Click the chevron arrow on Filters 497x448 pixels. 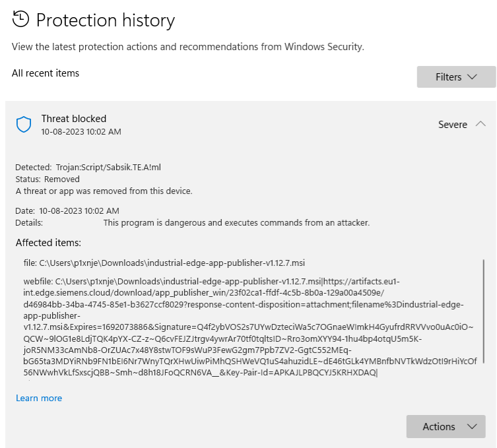pyautogui.click(x=472, y=77)
